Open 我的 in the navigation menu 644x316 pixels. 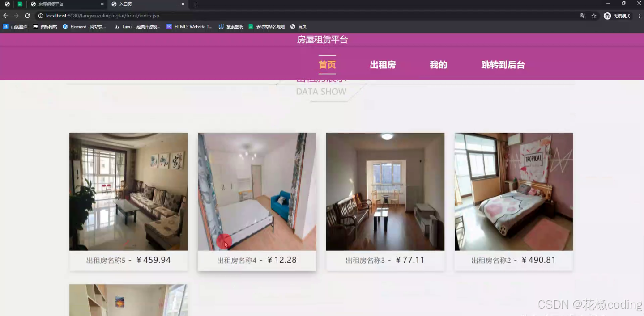pos(439,65)
